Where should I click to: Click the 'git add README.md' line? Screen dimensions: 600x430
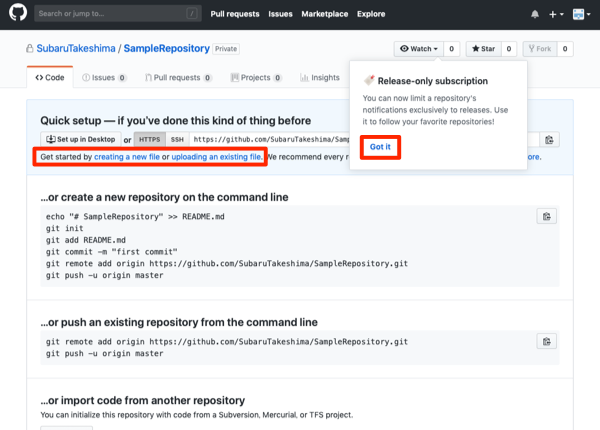[86, 240]
